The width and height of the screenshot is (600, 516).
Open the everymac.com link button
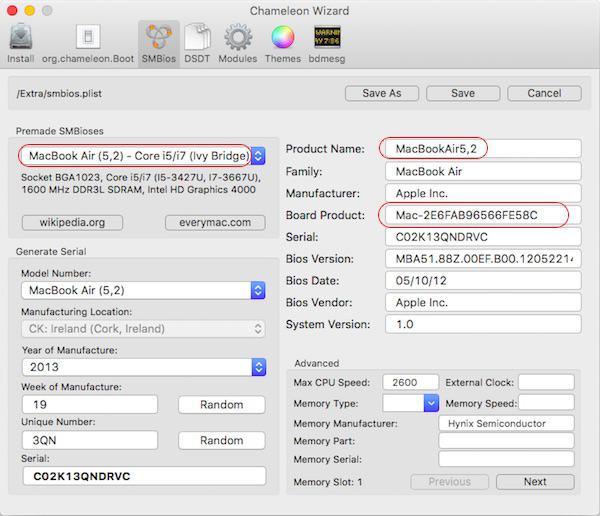(x=215, y=222)
